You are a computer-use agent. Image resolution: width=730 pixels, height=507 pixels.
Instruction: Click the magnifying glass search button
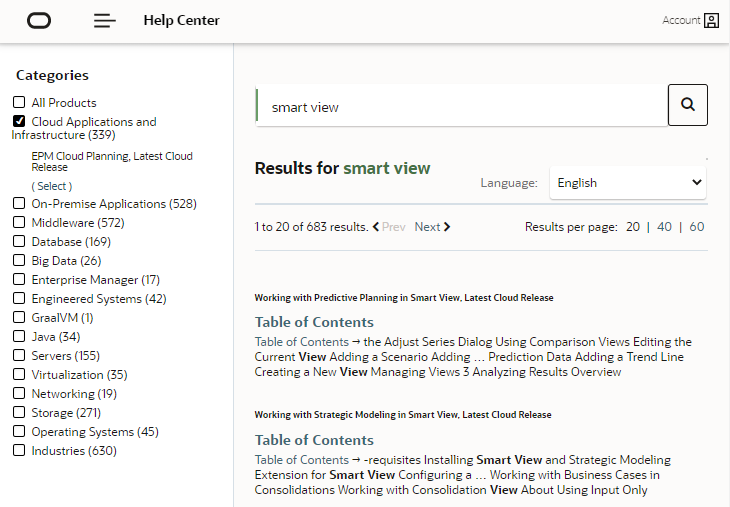687,105
